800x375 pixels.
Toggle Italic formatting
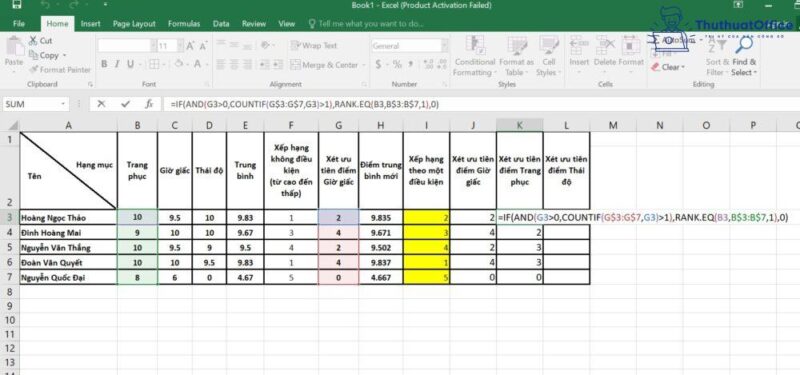117,64
